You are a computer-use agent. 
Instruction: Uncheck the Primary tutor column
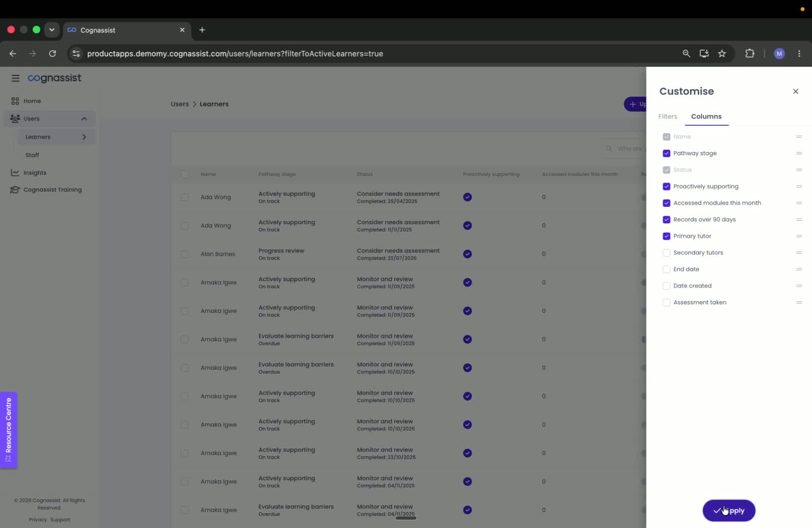coord(666,237)
